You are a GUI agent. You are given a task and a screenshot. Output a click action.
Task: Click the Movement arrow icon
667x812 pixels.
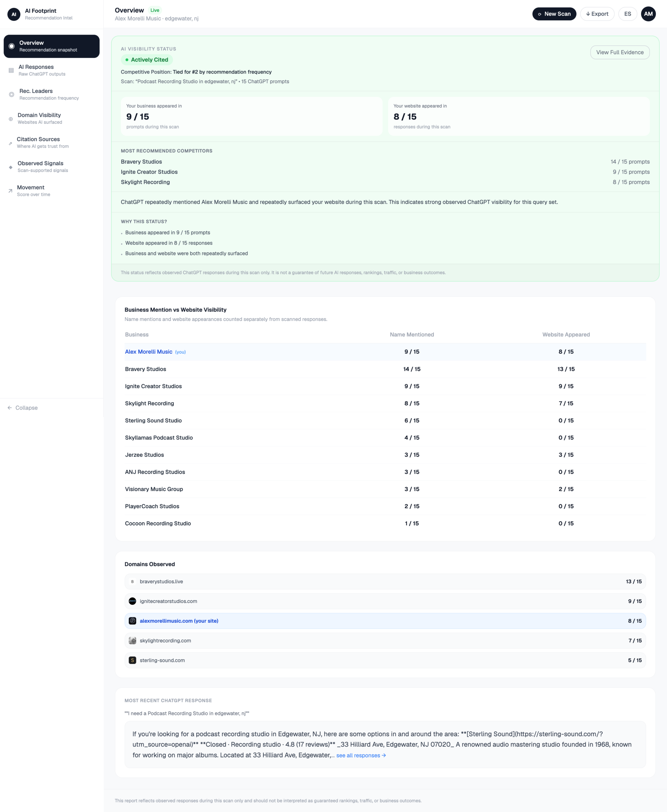pyautogui.click(x=10, y=191)
